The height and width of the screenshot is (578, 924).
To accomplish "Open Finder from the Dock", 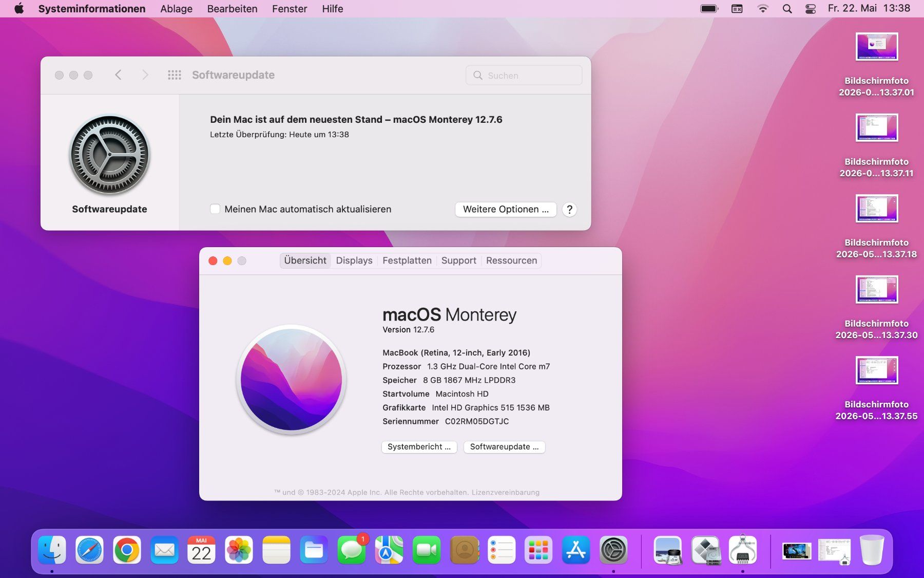I will click(x=52, y=550).
